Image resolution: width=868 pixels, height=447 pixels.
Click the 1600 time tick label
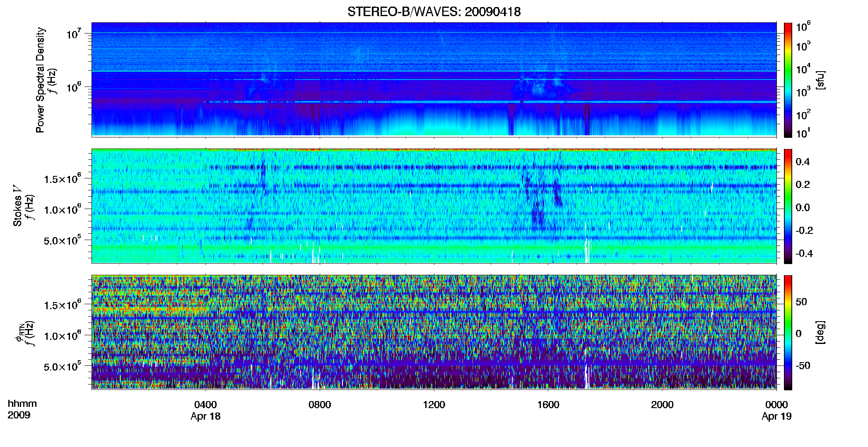(548, 404)
